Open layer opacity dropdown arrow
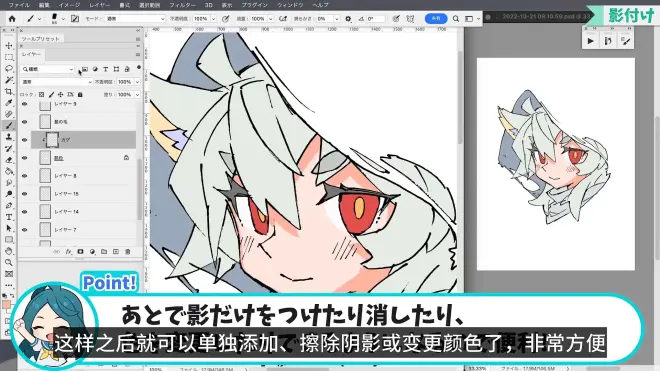 [137, 82]
